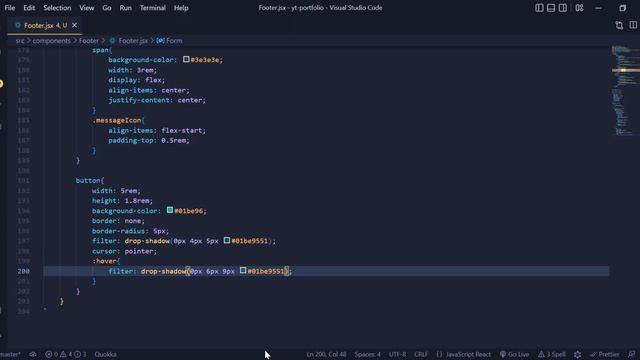Click the Prettier status bar item

click(x=604, y=354)
